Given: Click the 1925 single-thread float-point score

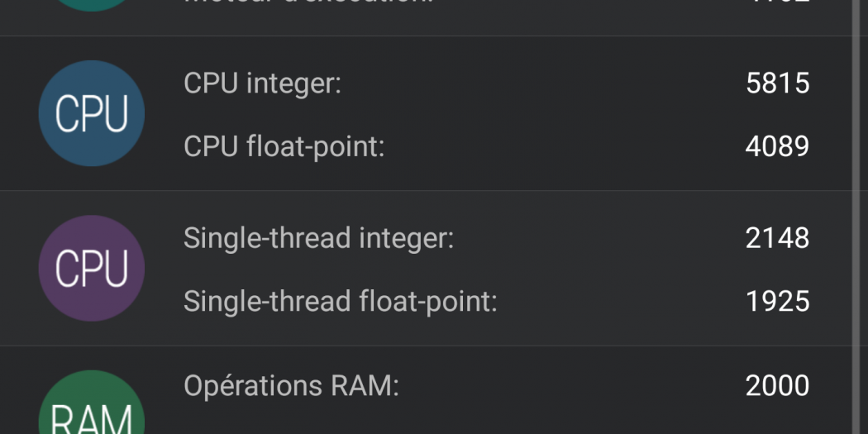Looking at the screenshot, I should [777, 301].
